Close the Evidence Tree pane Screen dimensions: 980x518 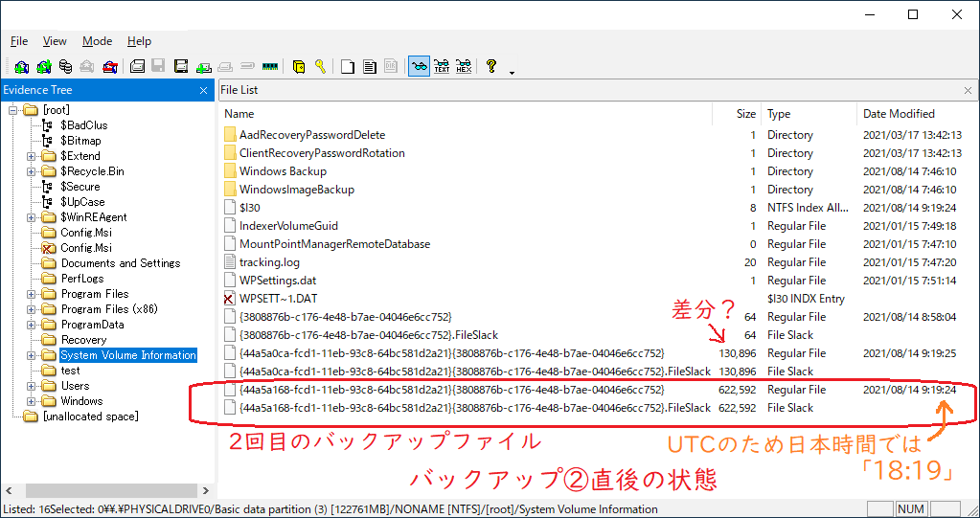203,91
